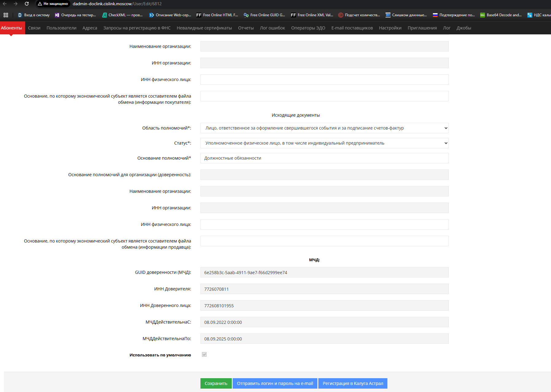The height and width of the screenshot is (392, 551).
Task: Open the Приглашения menu item
Action: 422,28
